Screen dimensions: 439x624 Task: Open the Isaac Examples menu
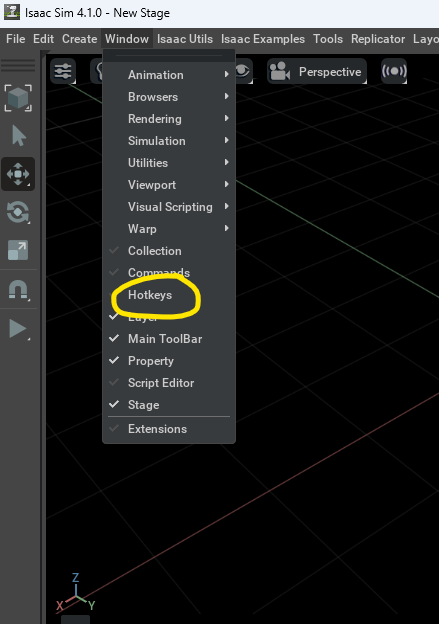tap(263, 39)
